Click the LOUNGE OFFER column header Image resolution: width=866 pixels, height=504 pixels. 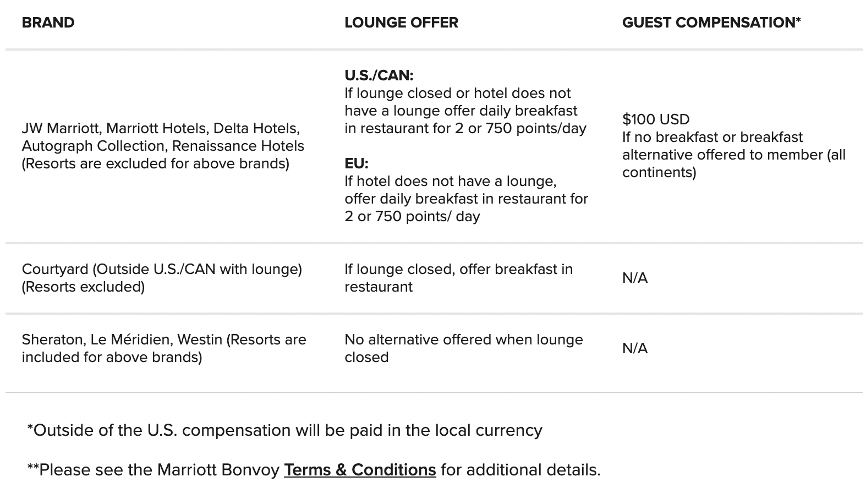click(x=401, y=23)
